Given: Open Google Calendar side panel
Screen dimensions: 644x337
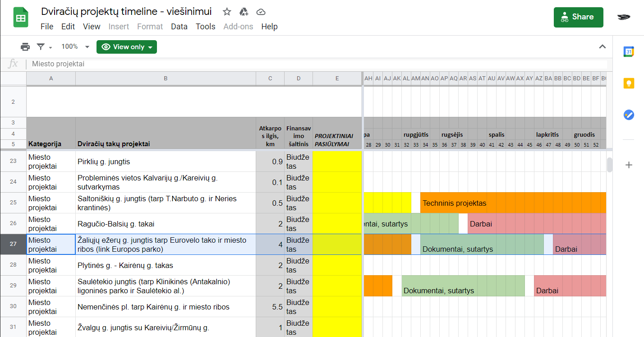Looking at the screenshot, I should pos(629,52).
